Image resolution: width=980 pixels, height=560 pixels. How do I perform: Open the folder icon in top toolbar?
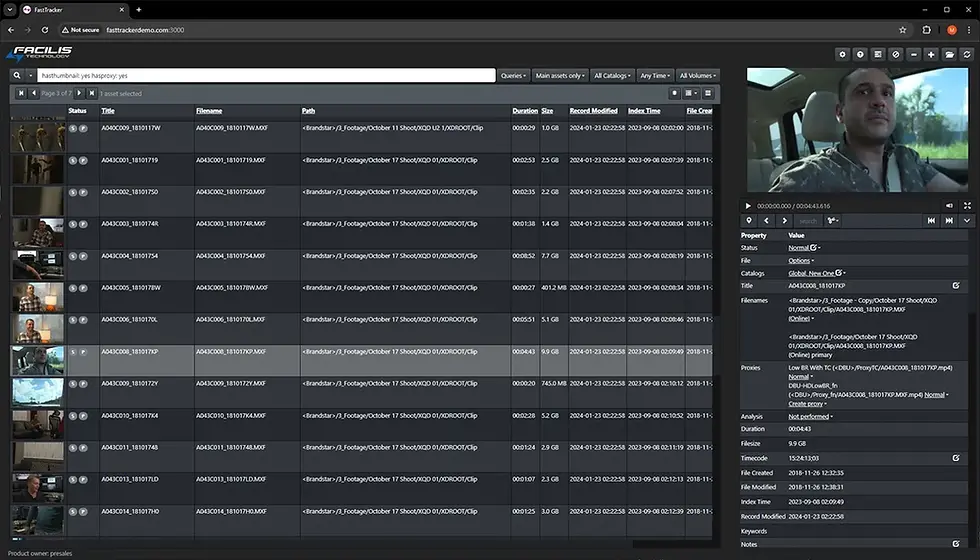pos(949,54)
